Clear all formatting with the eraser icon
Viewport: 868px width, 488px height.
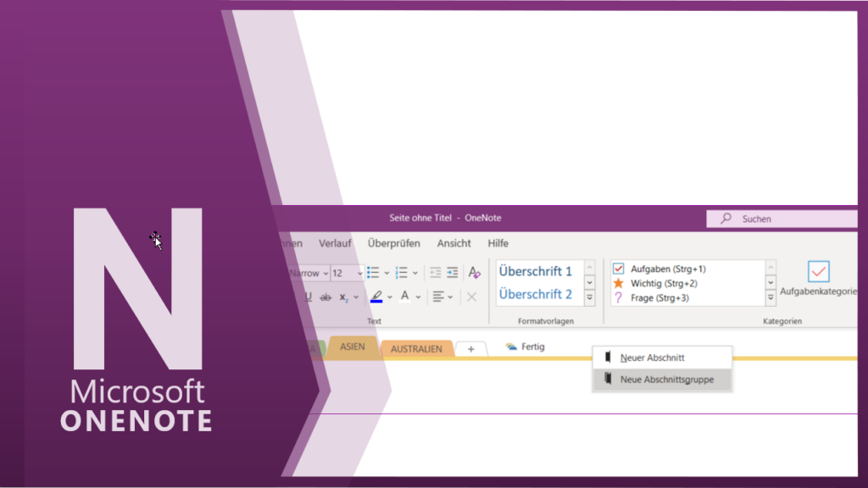pyautogui.click(x=474, y=272)
